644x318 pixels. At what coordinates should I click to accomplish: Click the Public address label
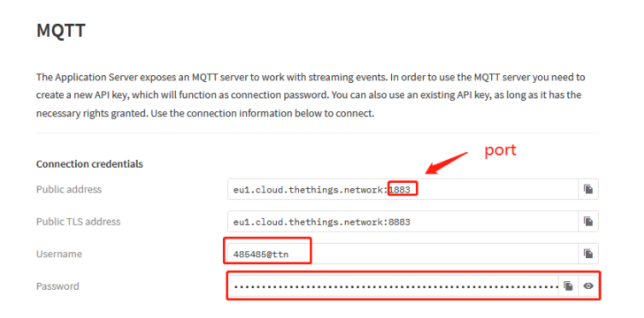68,190
